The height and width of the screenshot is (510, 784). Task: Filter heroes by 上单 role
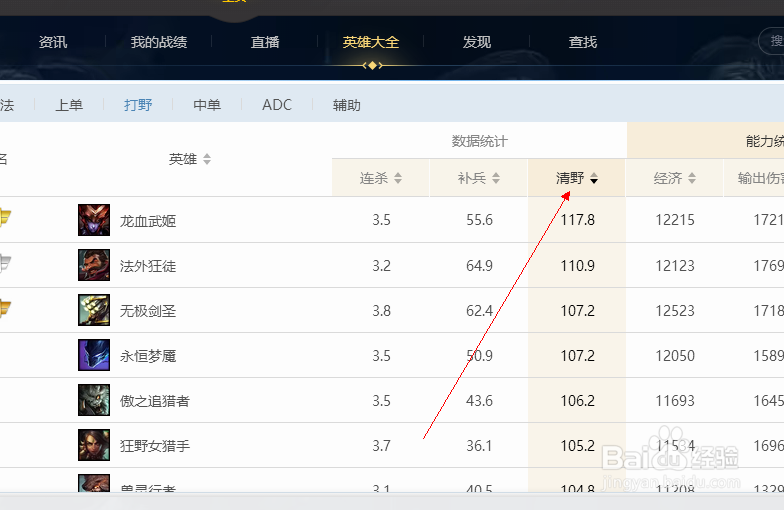click(x=69, y=105)
